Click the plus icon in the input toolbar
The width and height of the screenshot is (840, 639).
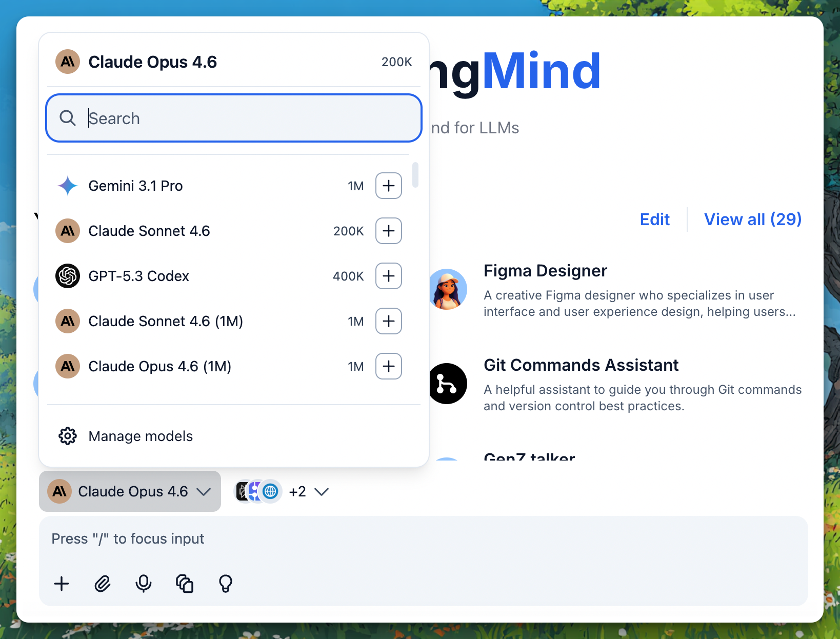tap(62, 584)
